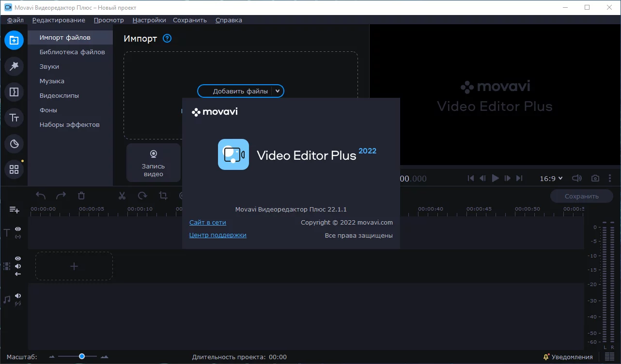Open the Справка menu
This screenshot has width=621, height=364.
tap(229, 20)
